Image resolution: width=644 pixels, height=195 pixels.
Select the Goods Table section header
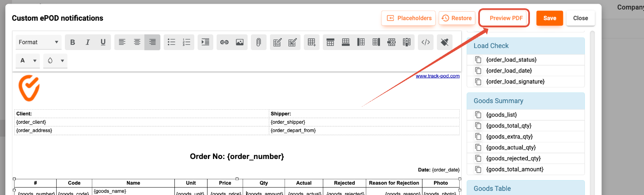pyautogui.click(x=526, y=189)
